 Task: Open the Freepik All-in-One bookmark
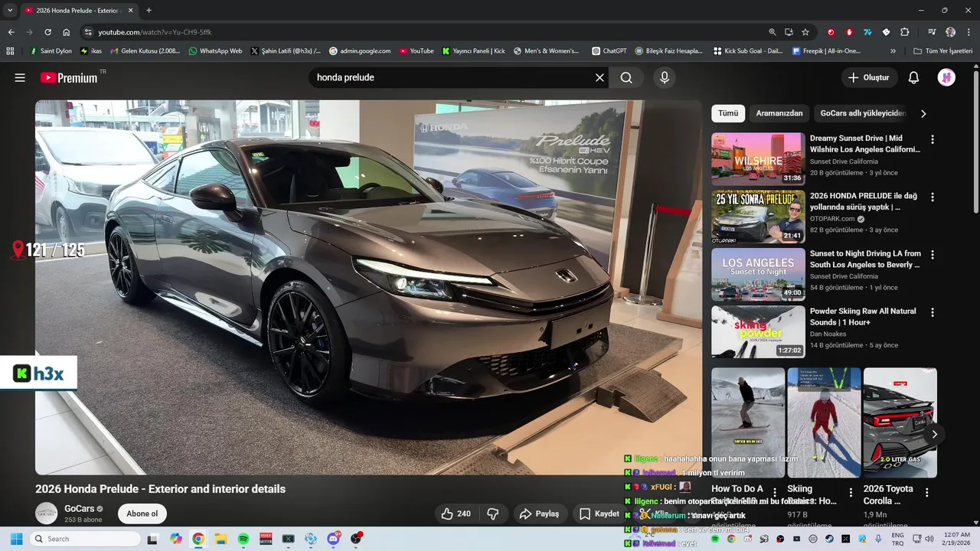(827, 51)
